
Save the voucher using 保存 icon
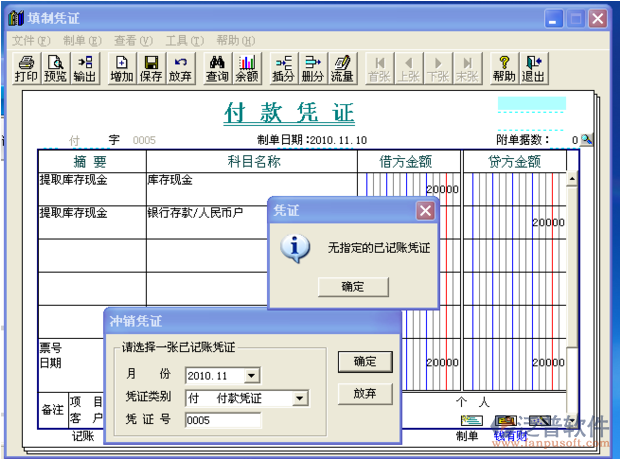tap(151, 68)
